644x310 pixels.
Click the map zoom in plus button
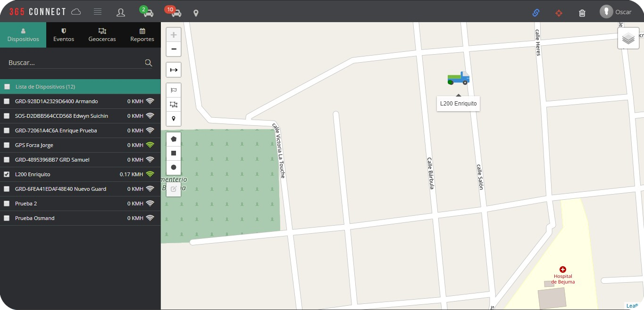pos(174,35)
